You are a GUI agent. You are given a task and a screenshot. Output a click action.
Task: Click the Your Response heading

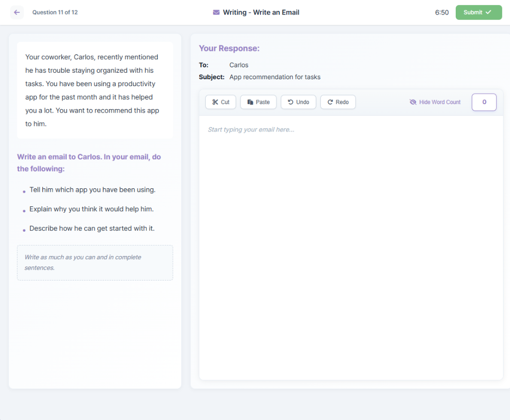point(229,48)
